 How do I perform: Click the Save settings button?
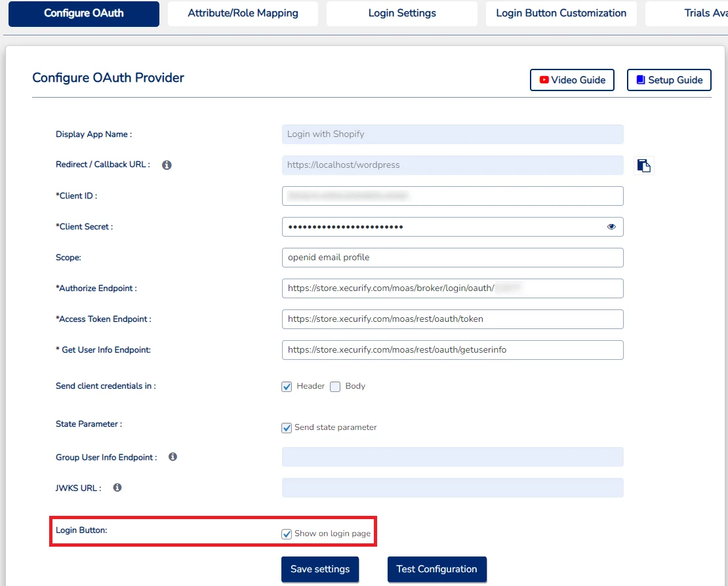[x=320, y=569]
